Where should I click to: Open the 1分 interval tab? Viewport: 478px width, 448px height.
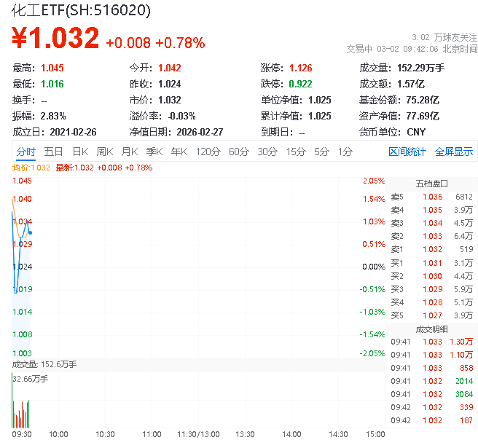(345, 152)
